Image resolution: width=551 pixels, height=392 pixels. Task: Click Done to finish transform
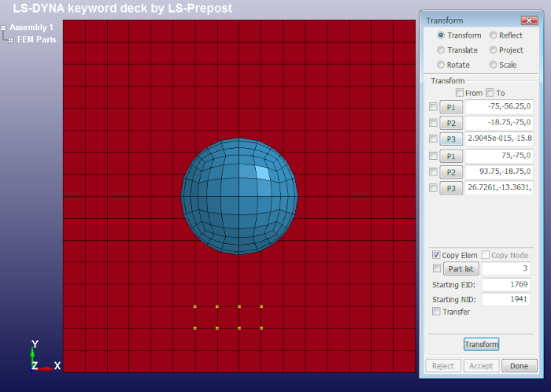pyautogui.click(x=519, y=365)
